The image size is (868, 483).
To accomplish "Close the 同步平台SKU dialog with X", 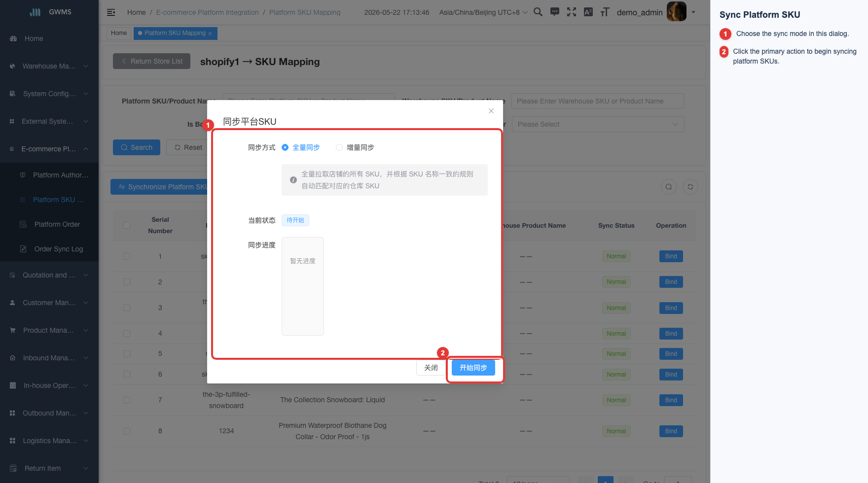I will click(x=491, y=111).
